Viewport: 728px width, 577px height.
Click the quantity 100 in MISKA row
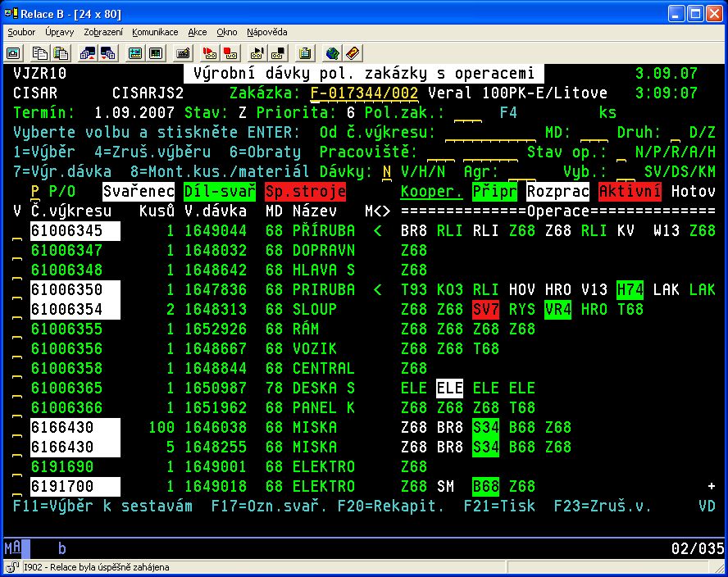[162, 428]
